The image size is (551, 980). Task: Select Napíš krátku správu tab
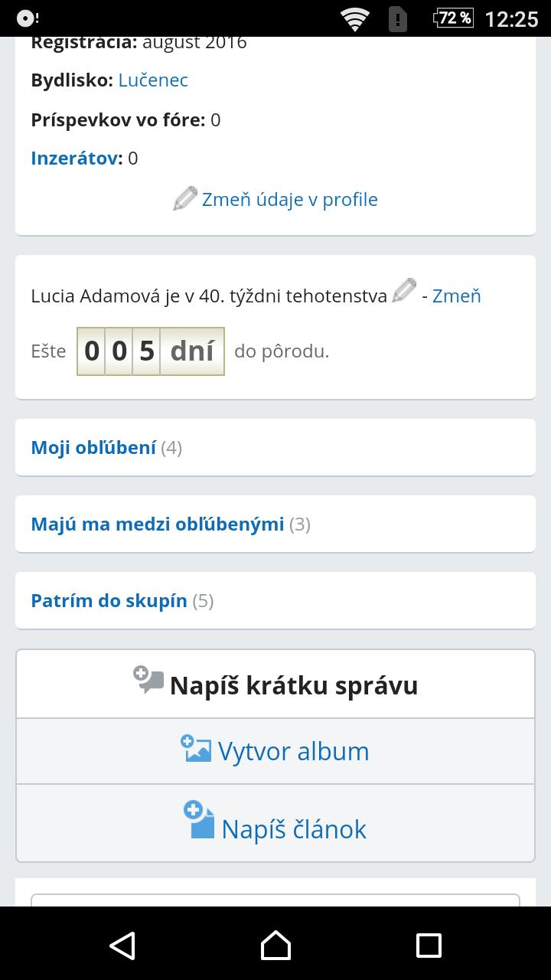[293, 685]
